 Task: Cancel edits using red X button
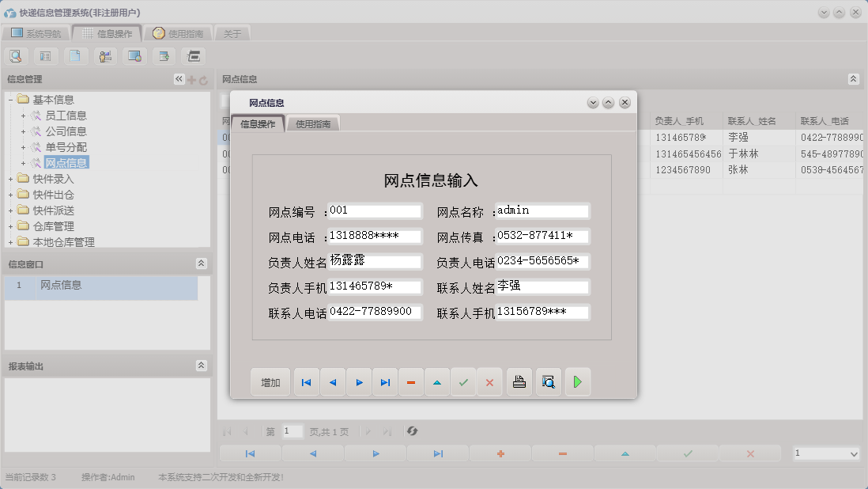tap(489, 381)
